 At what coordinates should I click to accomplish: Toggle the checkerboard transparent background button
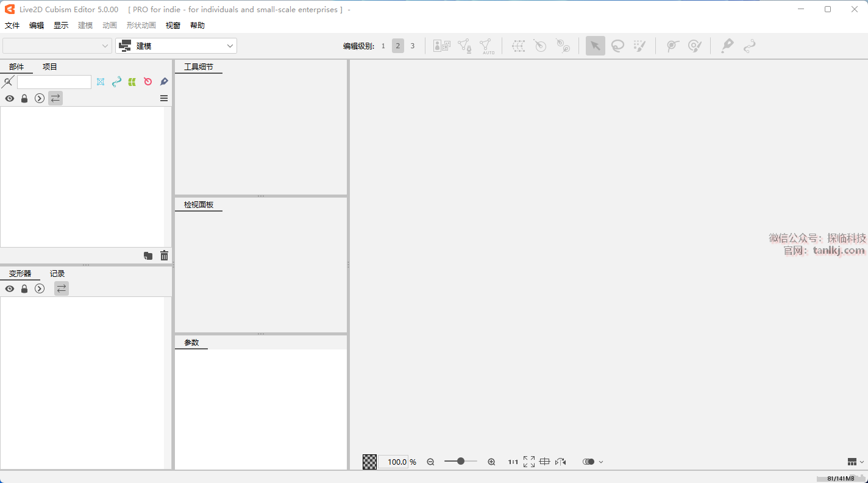click(x=370, y=462)
